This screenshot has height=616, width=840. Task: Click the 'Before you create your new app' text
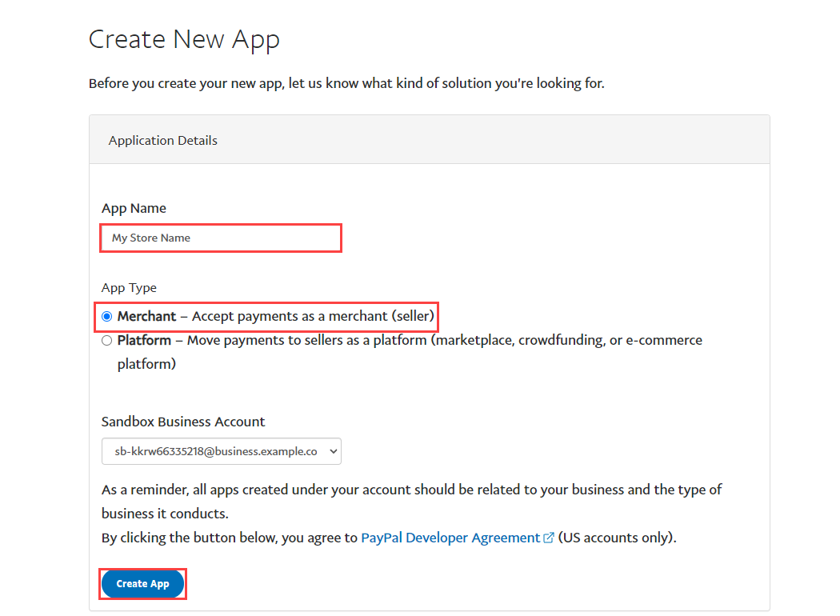[x=346, y=83]
